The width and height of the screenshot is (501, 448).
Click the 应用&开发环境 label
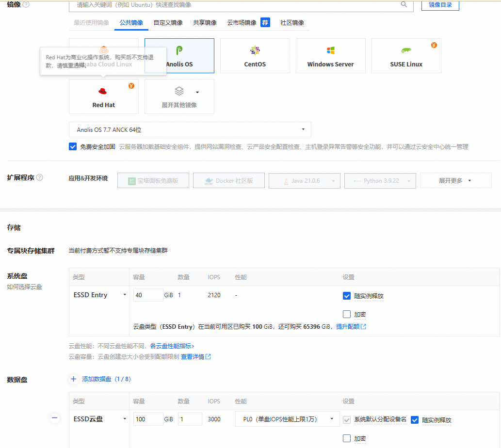pos(88,178)
